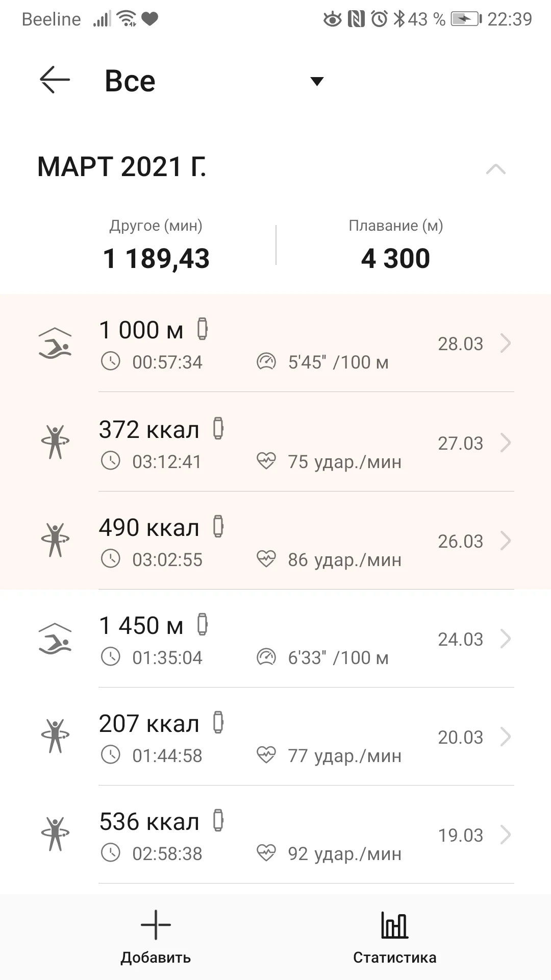551x980 pixels.
Task: Tap the 'Все' title text
Action: click(130, 81)
